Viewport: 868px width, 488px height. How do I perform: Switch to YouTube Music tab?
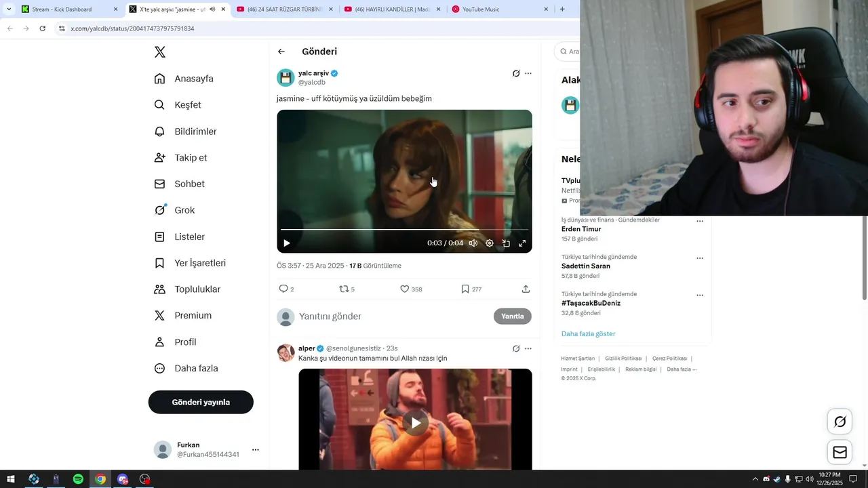500,9
